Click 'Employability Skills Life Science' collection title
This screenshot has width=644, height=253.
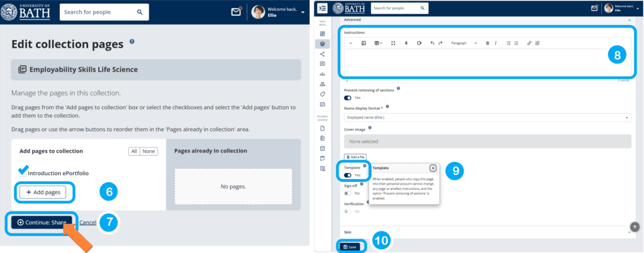pyautogui.click(x=84, y=70)
